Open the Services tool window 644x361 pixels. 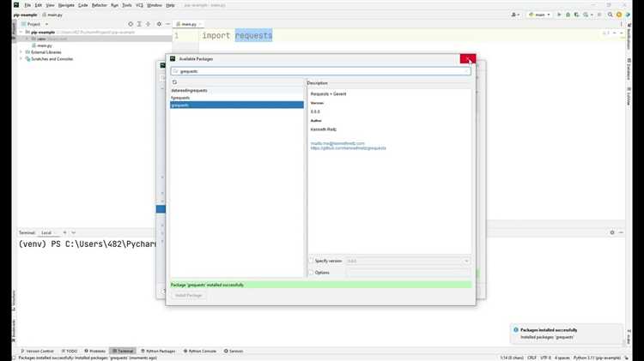pyautogui.click(x=234, y=352)
